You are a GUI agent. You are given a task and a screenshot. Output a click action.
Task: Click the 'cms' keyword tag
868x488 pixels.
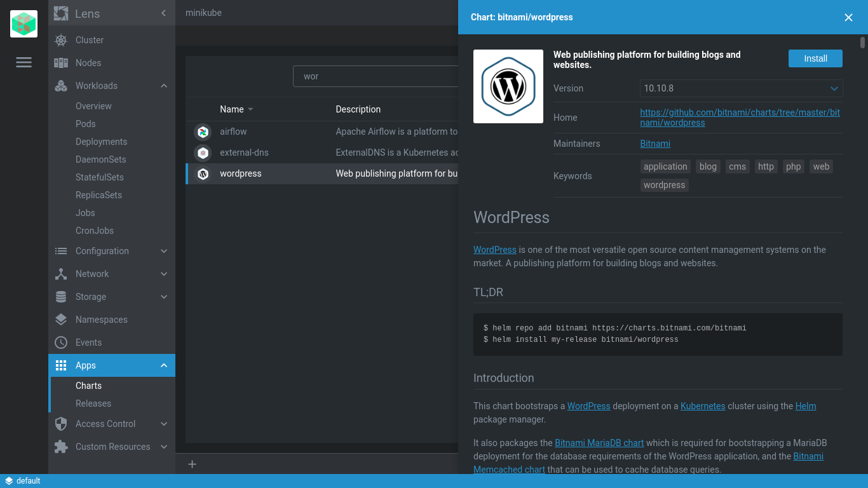click(737, 166)
